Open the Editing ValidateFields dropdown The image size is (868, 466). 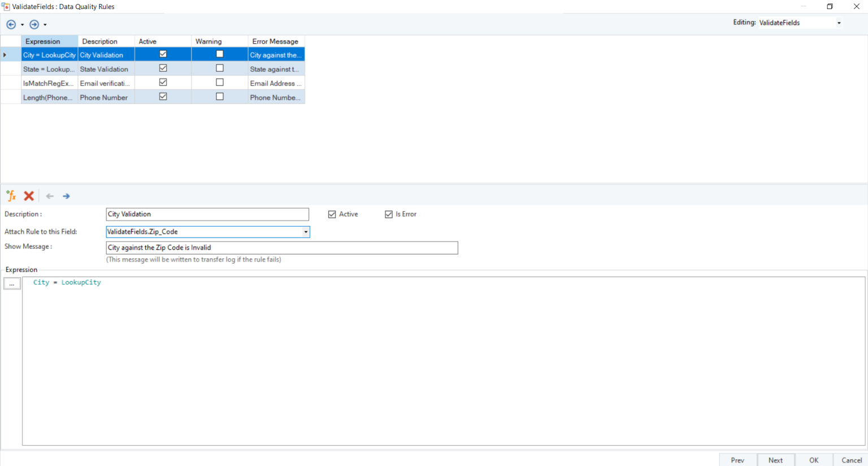coord(839,22)
